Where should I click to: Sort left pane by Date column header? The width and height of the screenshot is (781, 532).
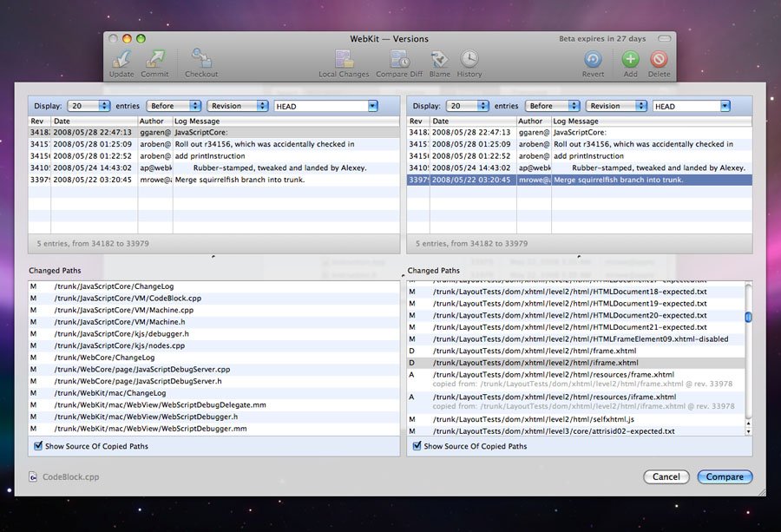pos(94,121)
